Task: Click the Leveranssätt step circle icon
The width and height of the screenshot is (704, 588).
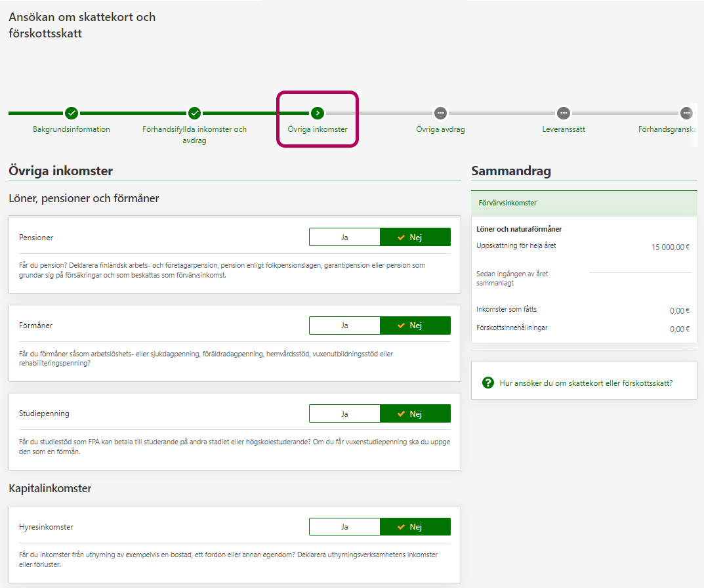Action: click(563, 113)
